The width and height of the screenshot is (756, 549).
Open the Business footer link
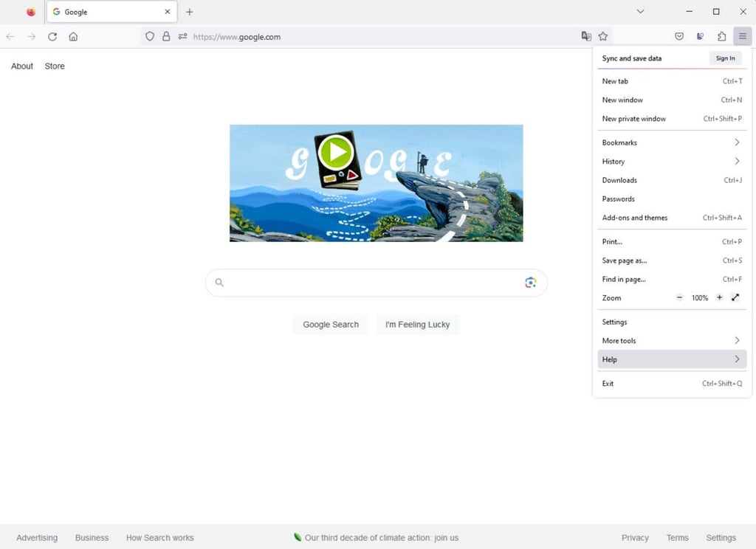pos(92,538)
